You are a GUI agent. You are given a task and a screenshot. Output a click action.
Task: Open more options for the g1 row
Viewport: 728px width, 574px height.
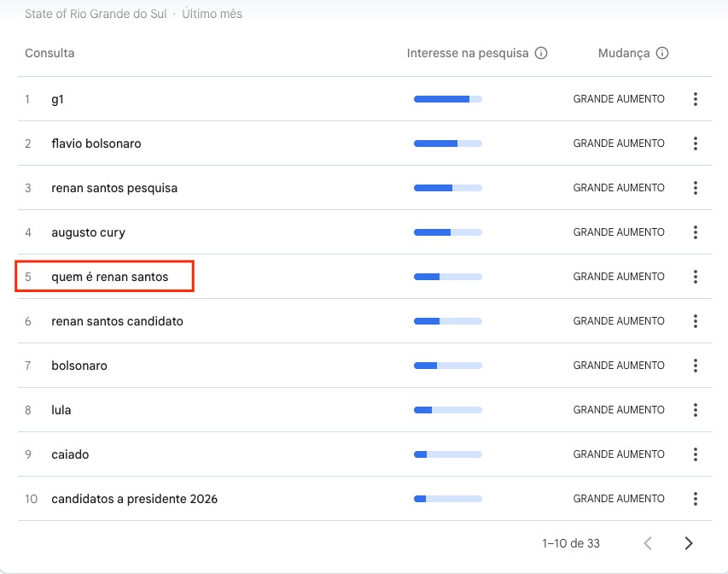[x=695, y=99]
